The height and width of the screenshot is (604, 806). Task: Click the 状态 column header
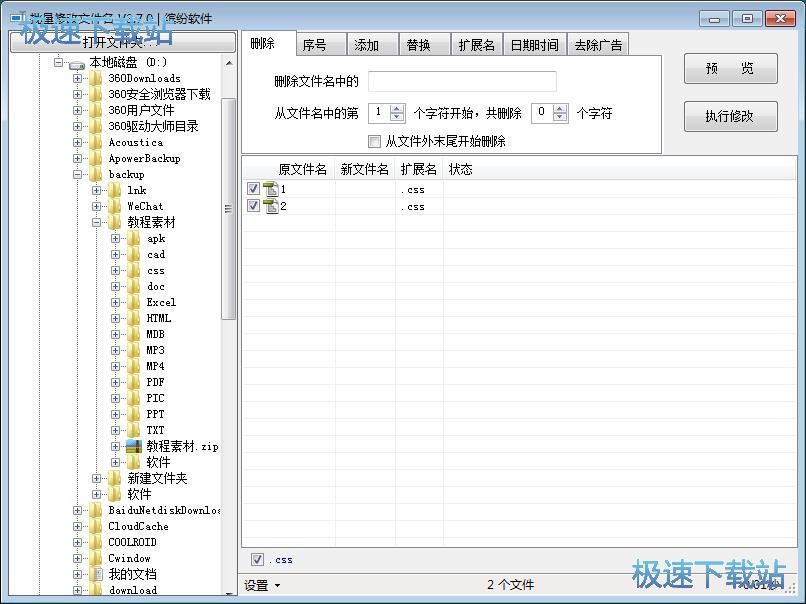tap(460, 169)
